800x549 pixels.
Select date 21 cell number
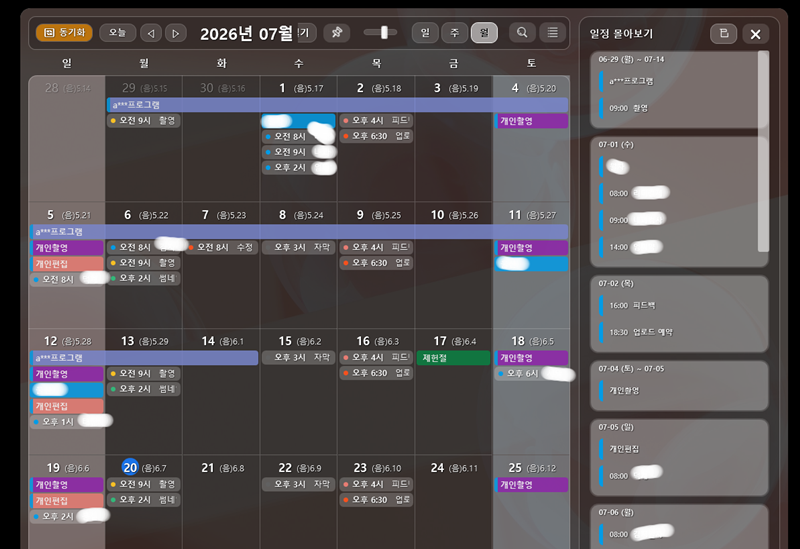(x=207, y=468)
